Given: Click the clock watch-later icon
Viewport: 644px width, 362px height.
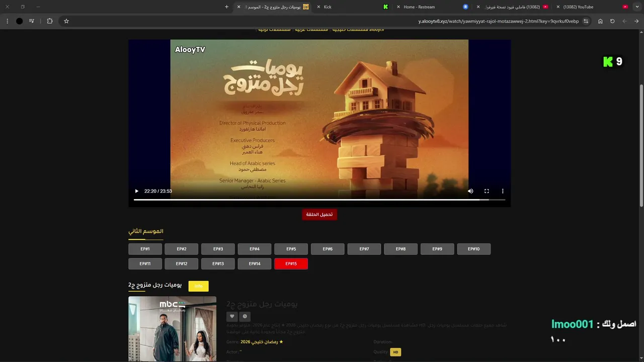Looking at the screenshot, I should click(245, 316).
